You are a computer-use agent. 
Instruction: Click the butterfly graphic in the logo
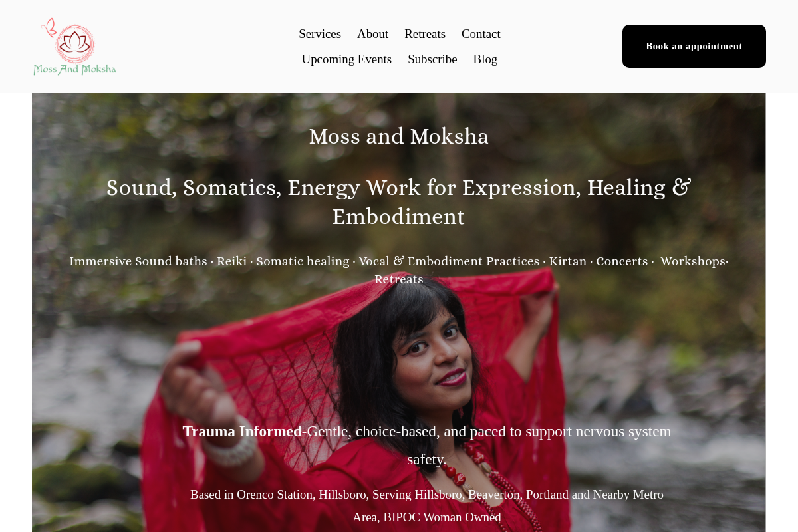[x=49, y=27]
